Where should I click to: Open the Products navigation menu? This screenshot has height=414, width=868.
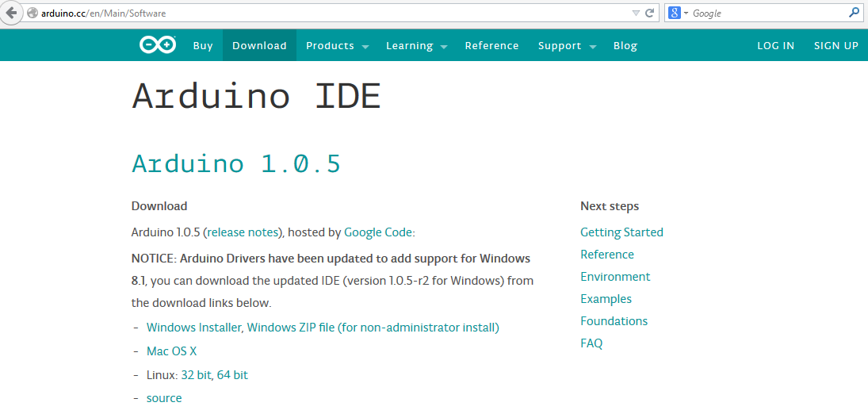point(330,46)
